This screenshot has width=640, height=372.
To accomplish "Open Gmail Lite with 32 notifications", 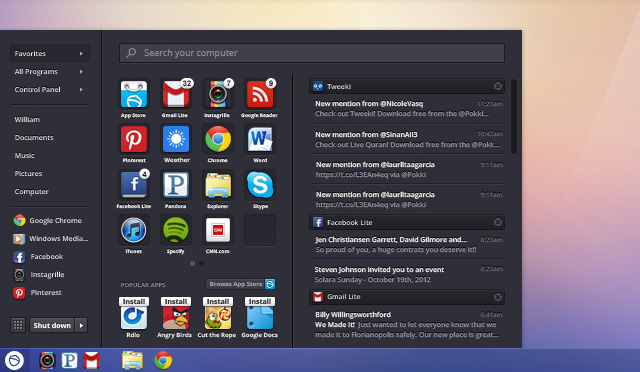I will [x=176, y=94].
